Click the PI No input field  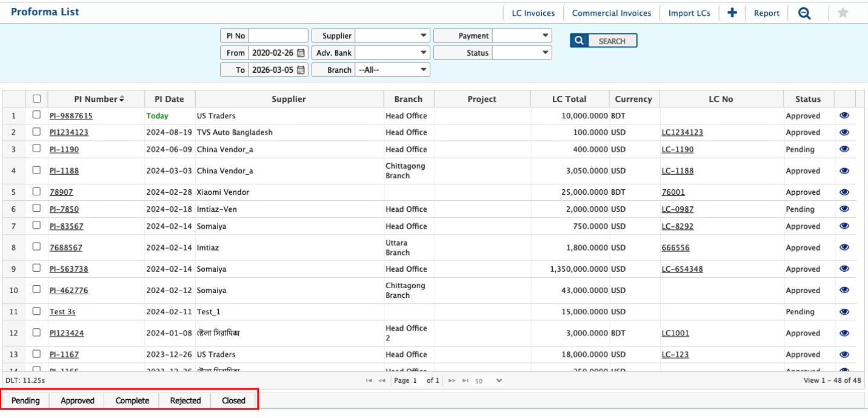coord(278,36)
